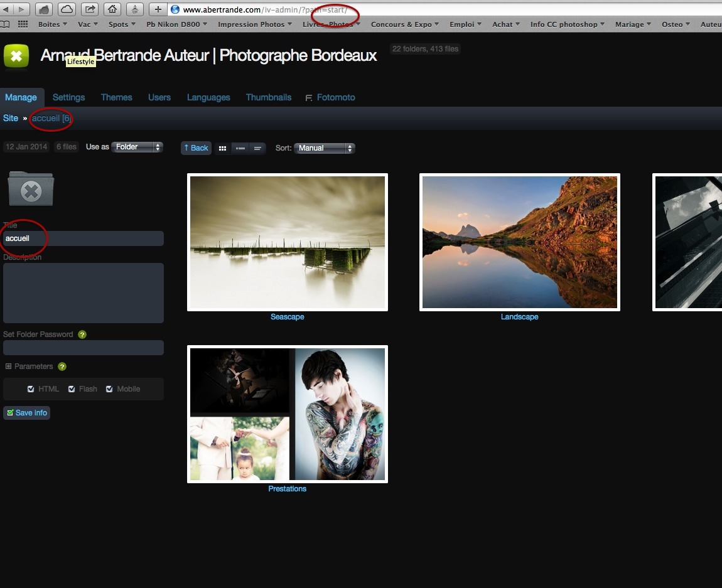Open the Seascape folder link

click(x=288, y=317)
